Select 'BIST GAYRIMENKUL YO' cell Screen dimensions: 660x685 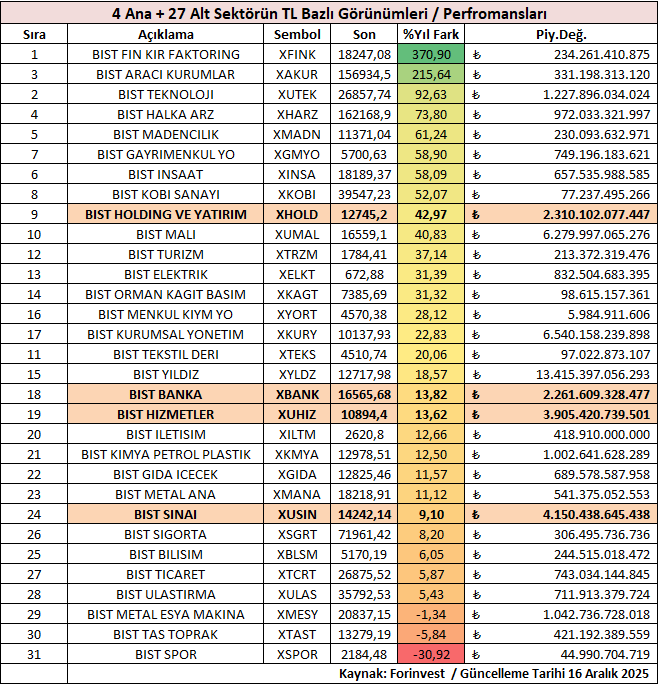tap(166, 154)
